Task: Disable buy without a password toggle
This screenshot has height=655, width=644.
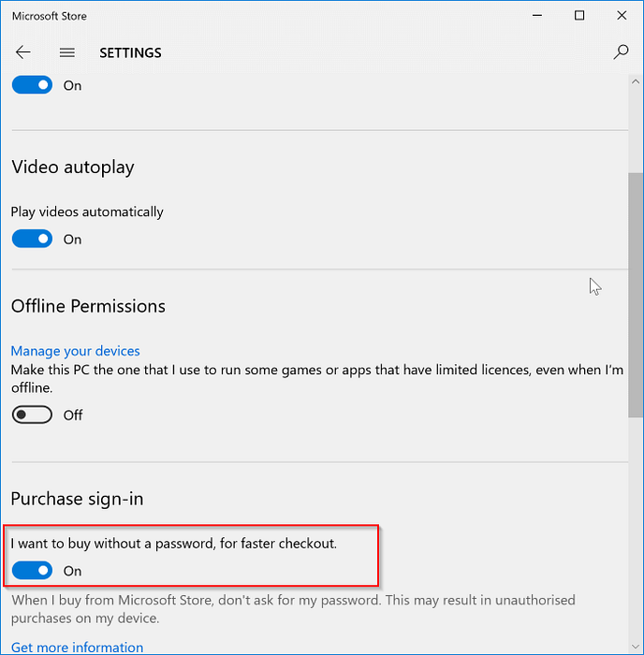Action: (x=33, y=571)
